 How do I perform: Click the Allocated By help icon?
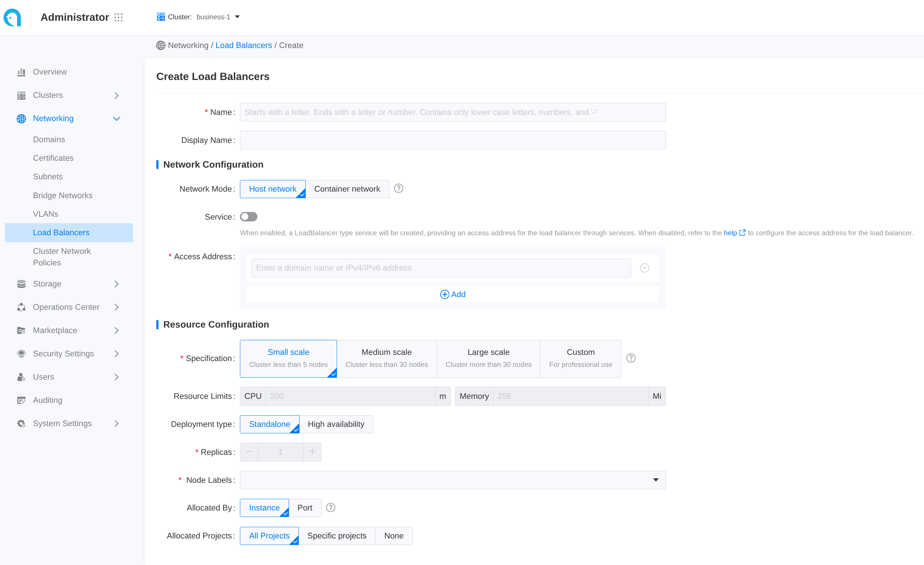[330, 508]
